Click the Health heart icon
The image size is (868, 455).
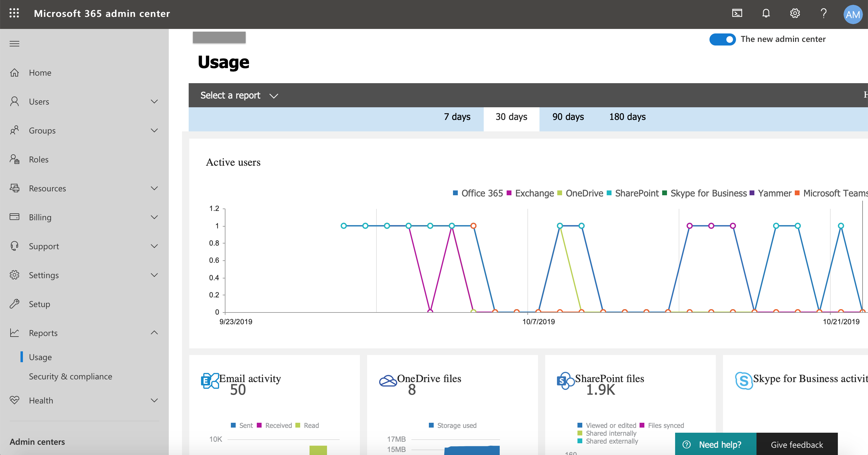(x=14, y=400)
